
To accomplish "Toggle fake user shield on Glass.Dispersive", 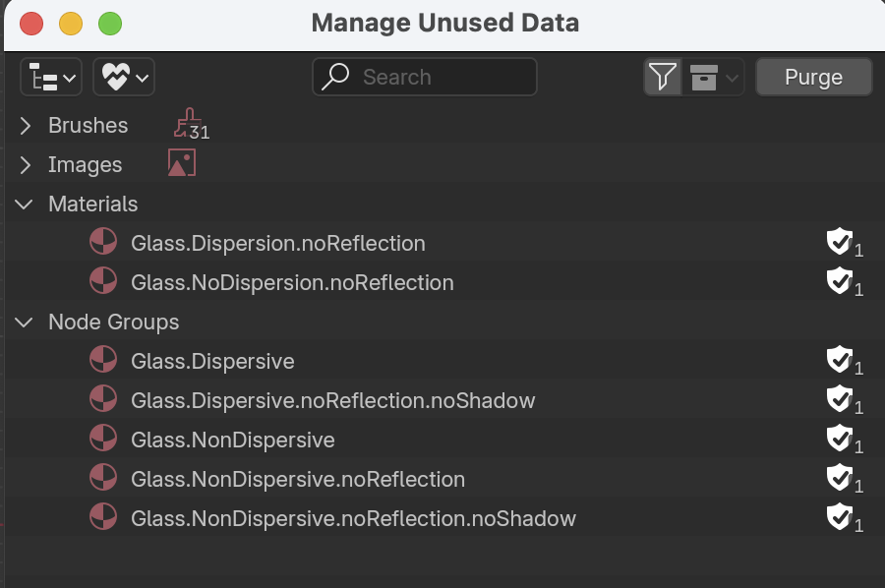I will (x=839, y=360).
